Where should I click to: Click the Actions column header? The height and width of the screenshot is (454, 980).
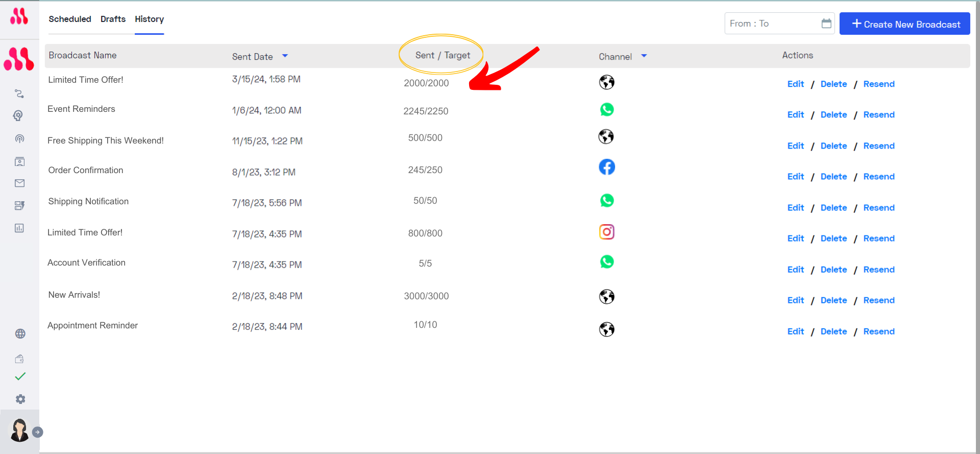point(797,55)
